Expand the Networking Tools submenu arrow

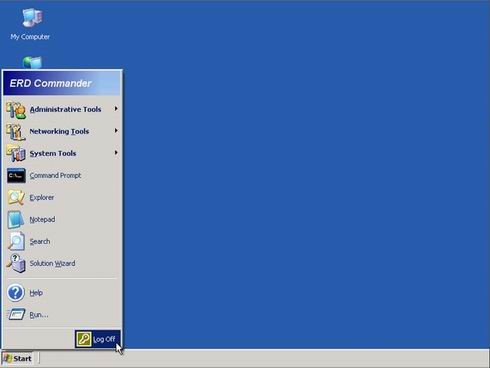116,131
